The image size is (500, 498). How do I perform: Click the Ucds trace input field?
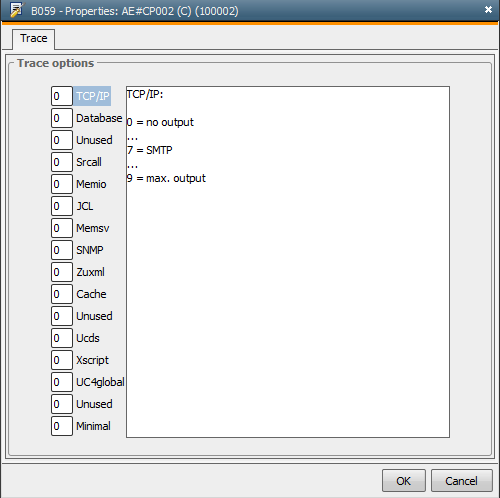tap(62, 338)
